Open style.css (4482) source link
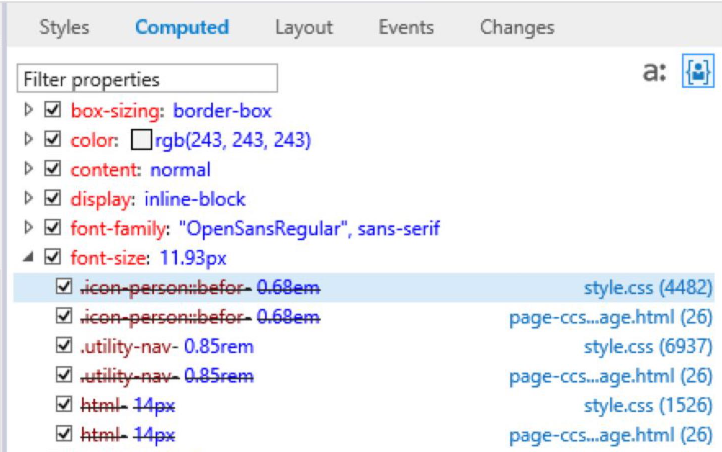This screenshot has height=452, width=722. point(648,288)
